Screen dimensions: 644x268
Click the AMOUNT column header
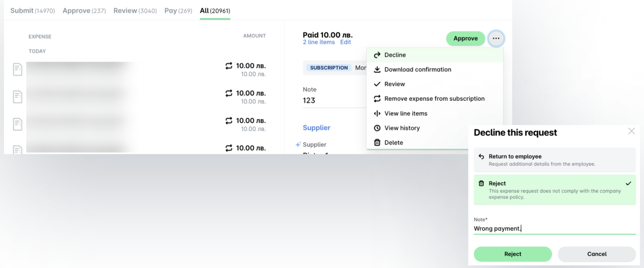coord(254,36)
